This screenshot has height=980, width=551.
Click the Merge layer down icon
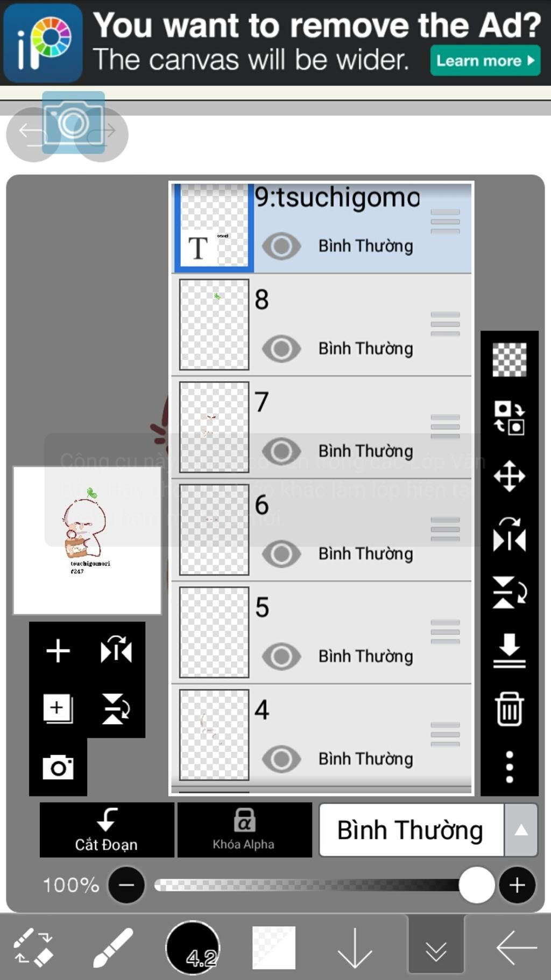[509, 650]
